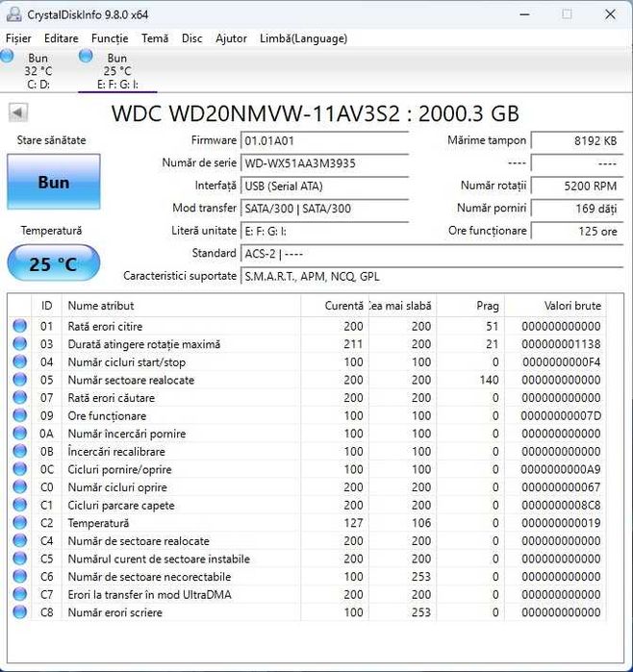Click the status orb for Număr încercări pornire
This screenshot has width=633, height=672.
pyautogui.click(x=20, y=434)
